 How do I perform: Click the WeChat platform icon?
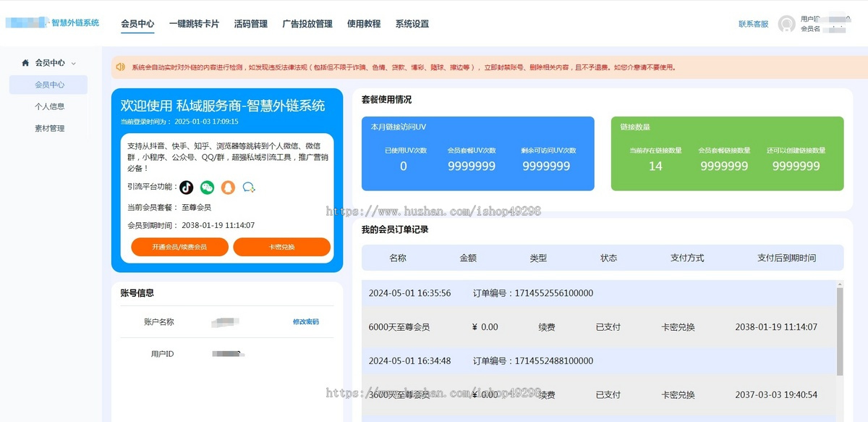click(207, 187)
